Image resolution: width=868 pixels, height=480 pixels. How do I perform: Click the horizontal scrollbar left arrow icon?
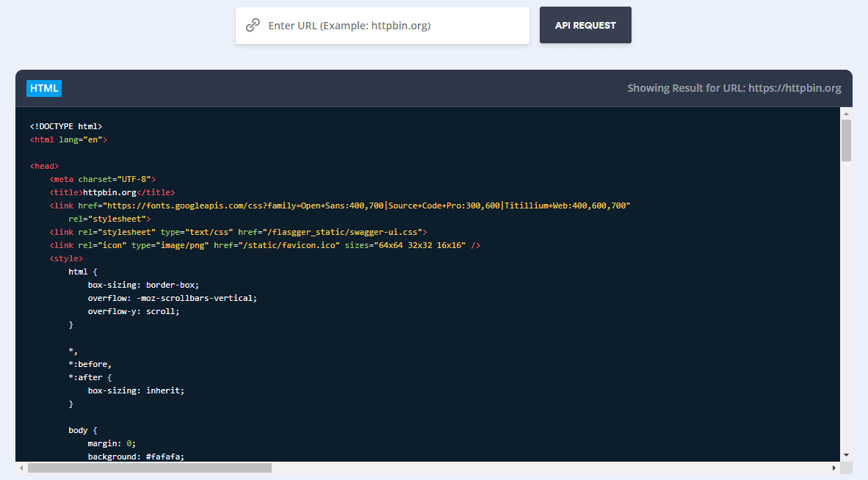tap(21, 467)
